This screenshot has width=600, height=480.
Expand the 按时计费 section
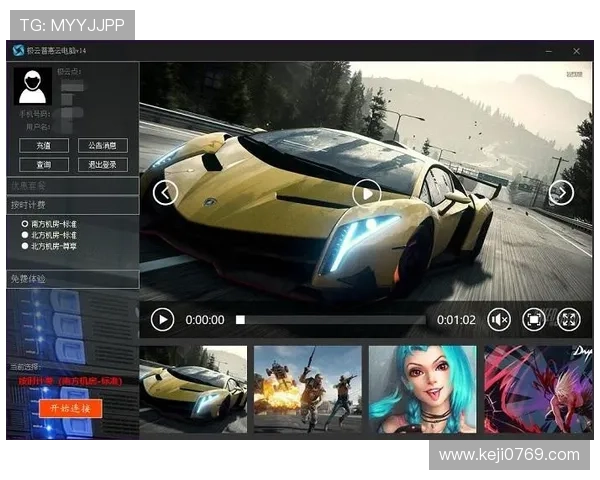pyautogui.click(x=72, y=204)
